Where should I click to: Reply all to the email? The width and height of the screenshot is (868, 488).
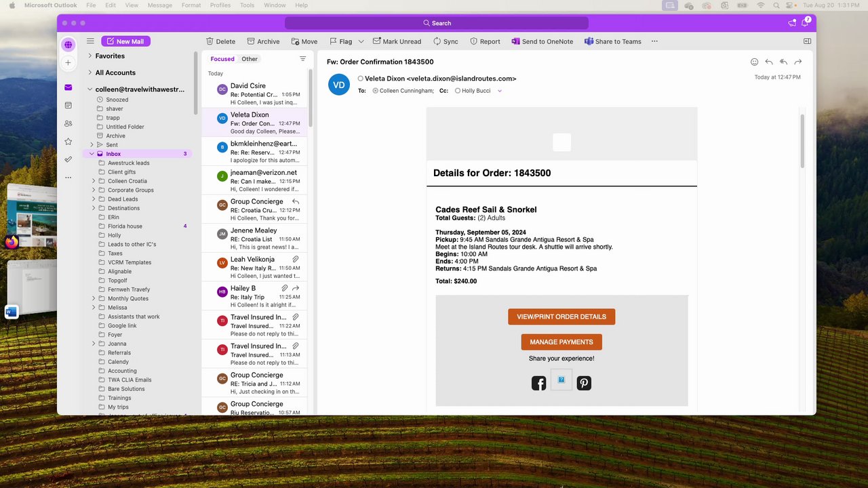tap(783, 62)
